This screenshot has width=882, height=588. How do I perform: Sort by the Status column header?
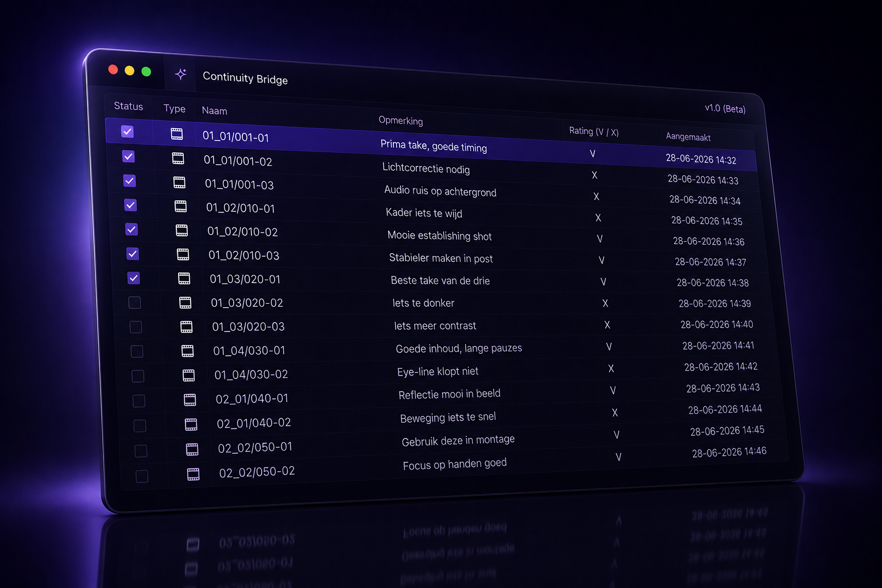pos(129,106)
